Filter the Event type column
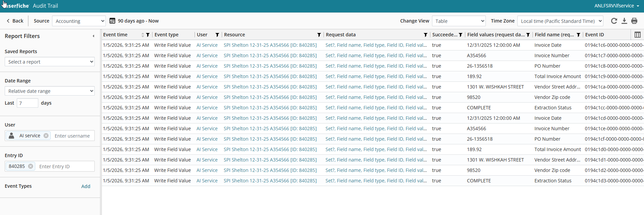This screenshot has height=215, width=644. [x=148, y=35]
